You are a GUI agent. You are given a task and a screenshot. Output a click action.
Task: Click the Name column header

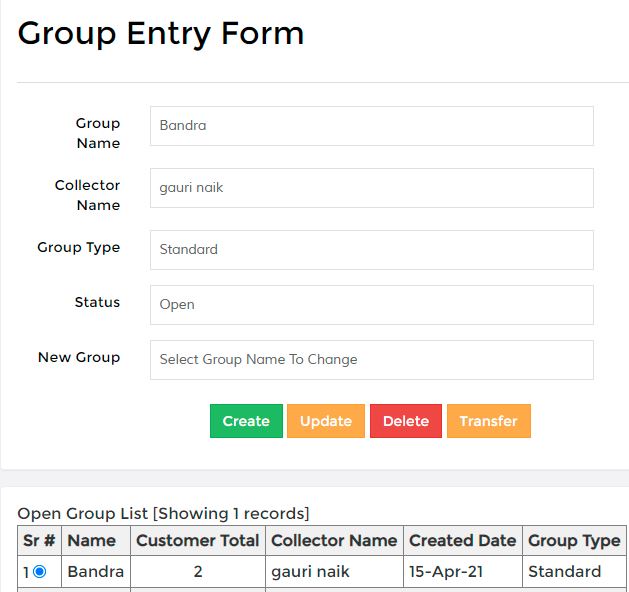pyautogui.click(x=96, y=540)
